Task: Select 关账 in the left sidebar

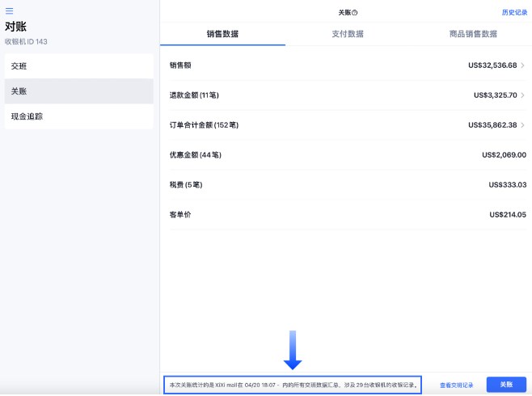Action: coord(77,91)
